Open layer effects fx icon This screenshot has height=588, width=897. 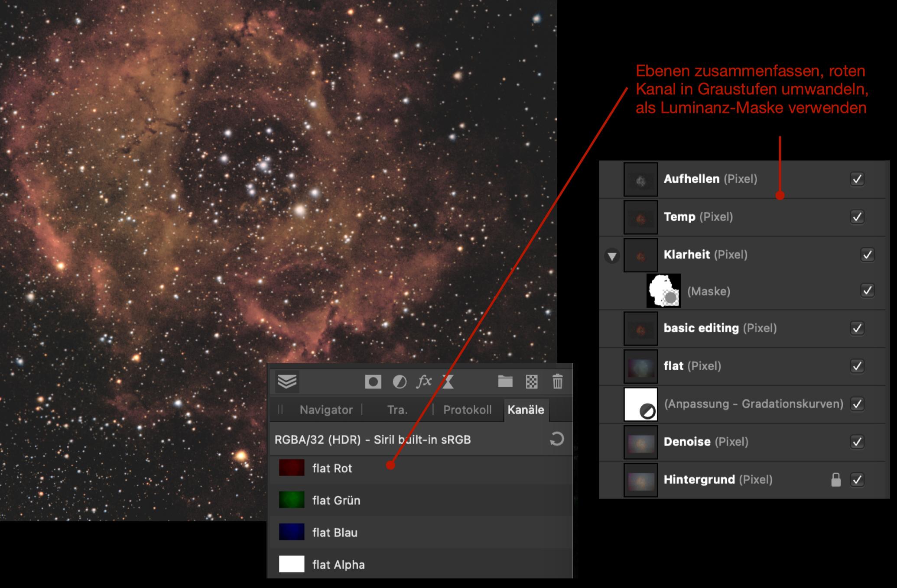tap(424, 382)
